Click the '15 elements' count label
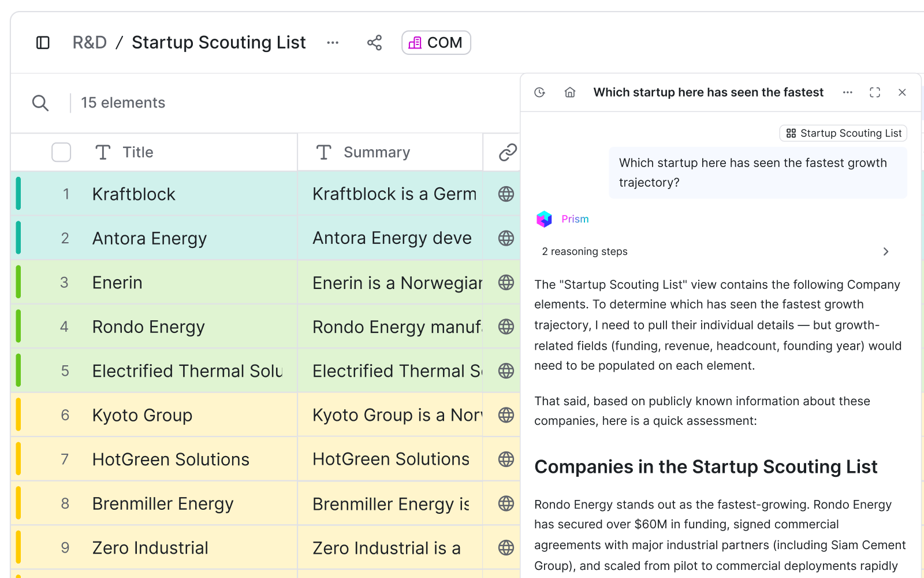The width and height of the screenshot is (924, 578). (123, 103)
